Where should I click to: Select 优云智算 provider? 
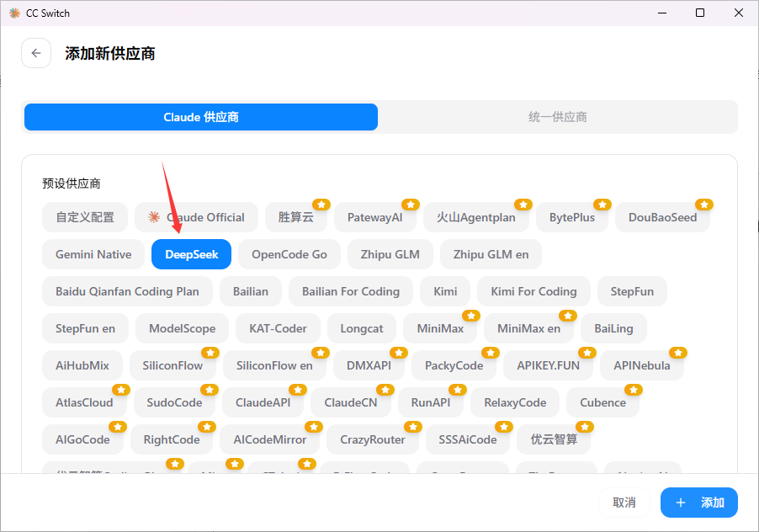click(x=554, y=439)
